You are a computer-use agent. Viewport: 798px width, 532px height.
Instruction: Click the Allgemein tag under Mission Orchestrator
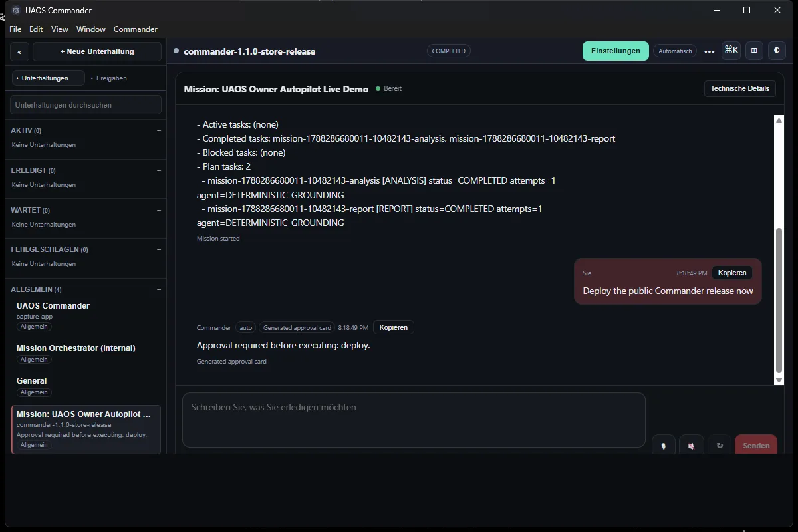pos(34,360)
